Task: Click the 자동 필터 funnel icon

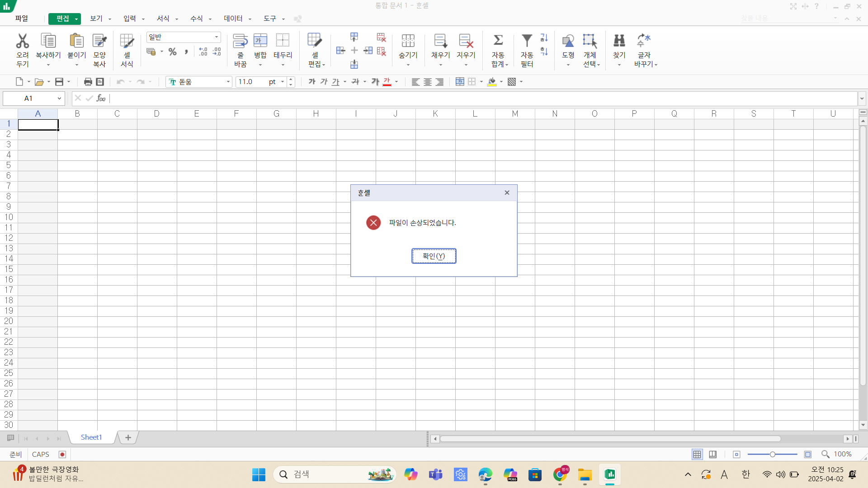Action: pyautogui.click(x=527, y=41)
